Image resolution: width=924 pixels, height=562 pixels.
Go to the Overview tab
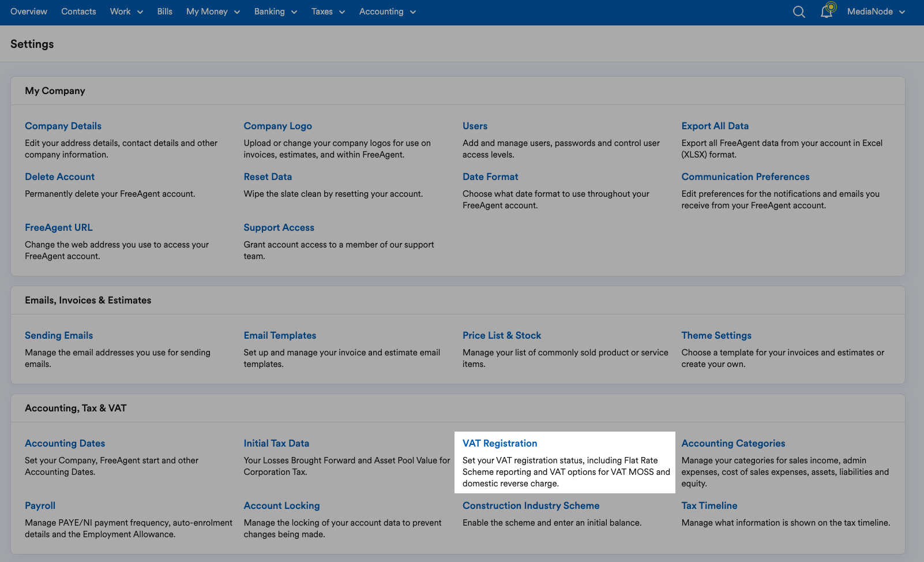[29, 12]
